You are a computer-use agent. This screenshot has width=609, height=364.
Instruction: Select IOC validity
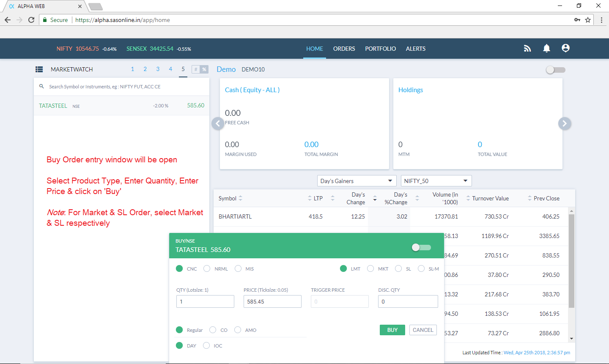[206, 345]
